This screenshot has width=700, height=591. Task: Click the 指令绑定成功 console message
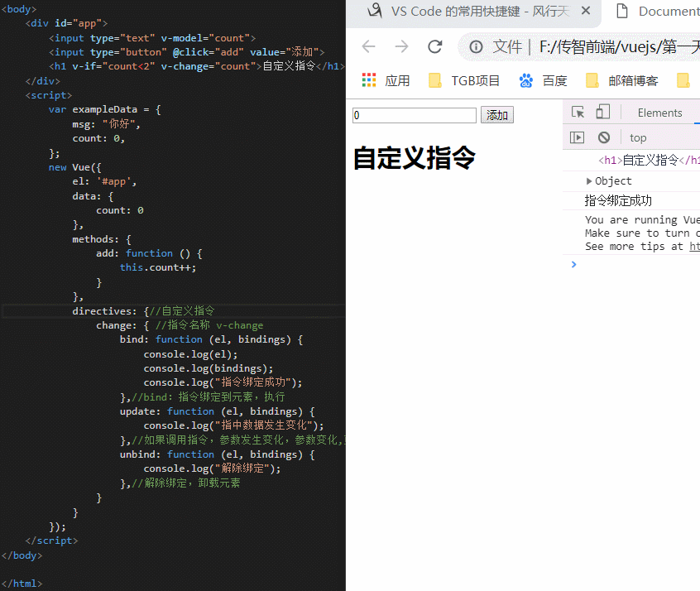tap(618, 200)
